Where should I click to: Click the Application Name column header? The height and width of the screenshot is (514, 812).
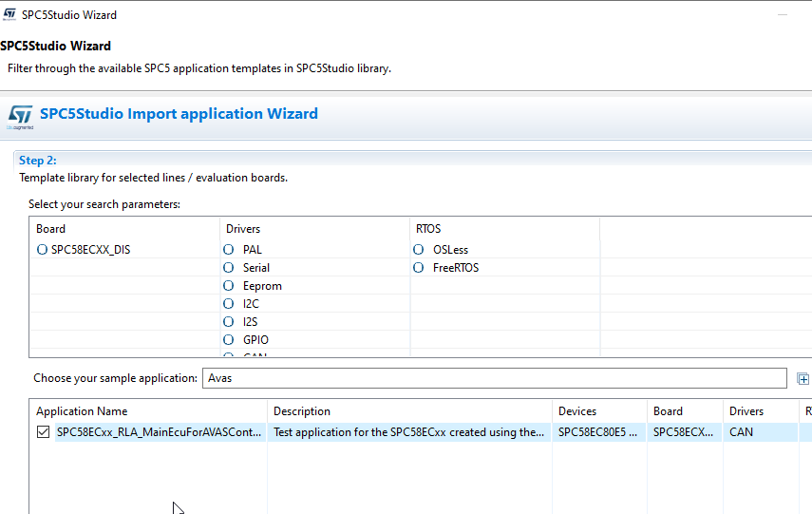[148, 411]
